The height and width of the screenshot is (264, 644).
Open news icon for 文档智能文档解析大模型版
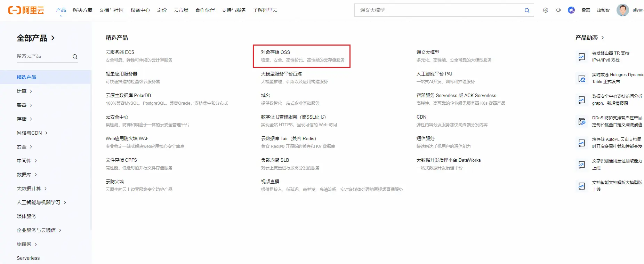coord(581,186)
